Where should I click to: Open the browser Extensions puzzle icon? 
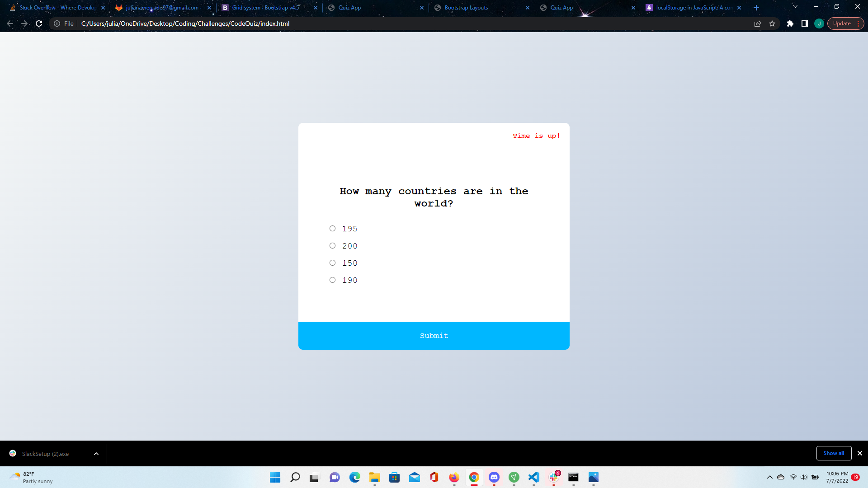[x=791, y=23]
